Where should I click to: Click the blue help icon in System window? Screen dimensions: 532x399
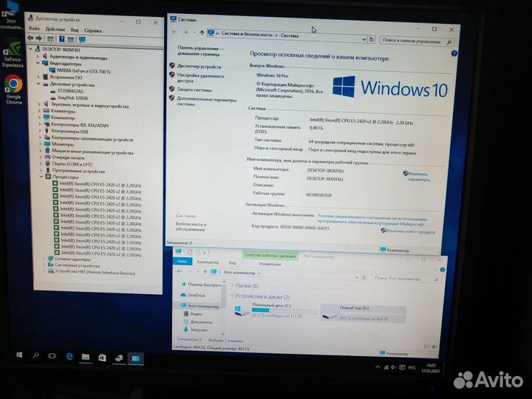454,53
